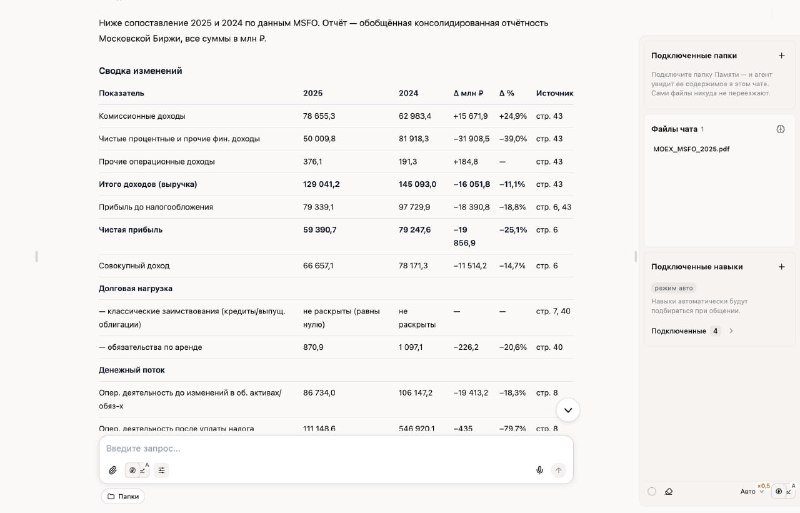Open the sliders settings icon in input box
The image size is (800, 513).
(161, 470)
